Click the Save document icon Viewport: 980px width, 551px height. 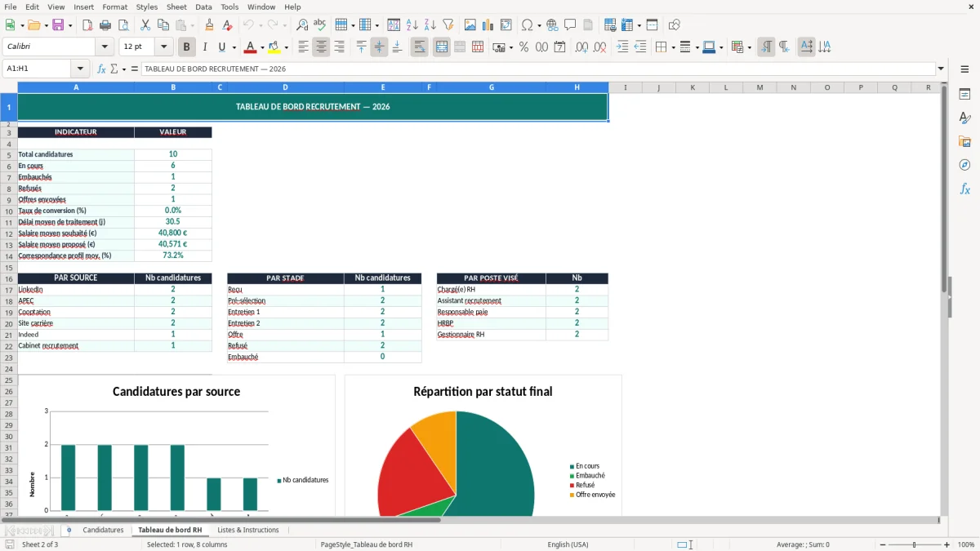click(x=57, y=25)
